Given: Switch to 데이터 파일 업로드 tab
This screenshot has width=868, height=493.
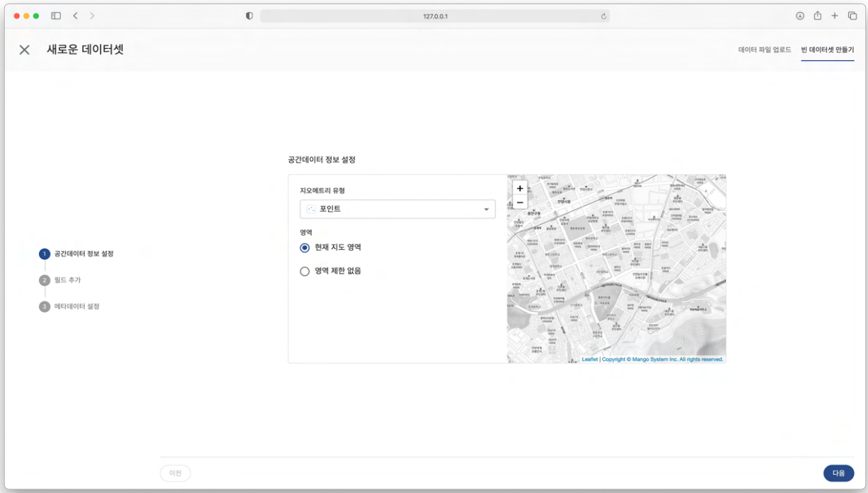Looking at the screenshot, I should pyautogui.click(x=764, y=50).
